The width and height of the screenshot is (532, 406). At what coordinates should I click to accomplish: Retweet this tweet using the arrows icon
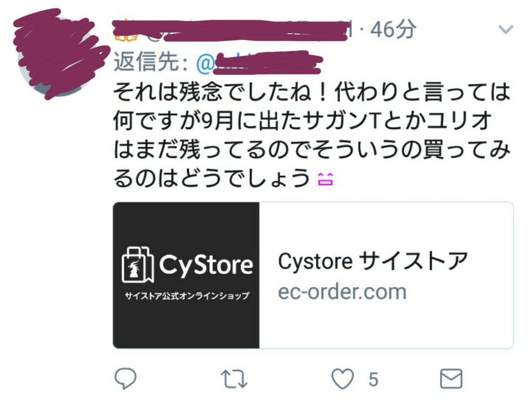coord(234,379)
